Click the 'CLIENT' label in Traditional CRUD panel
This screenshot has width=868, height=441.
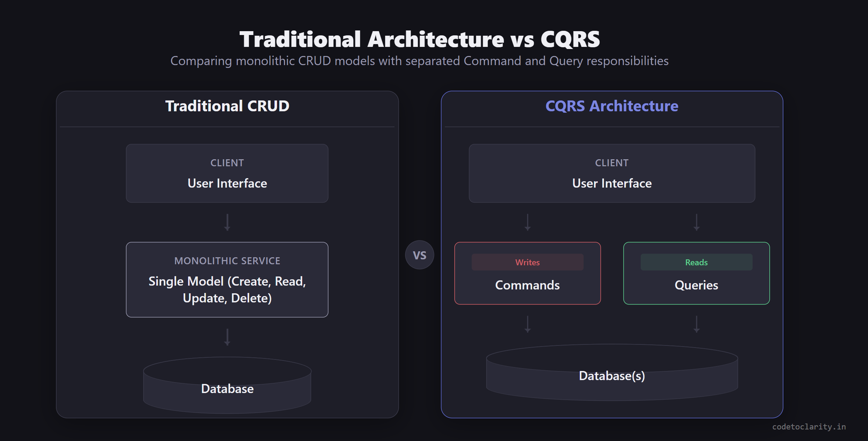tap(227, 163)
